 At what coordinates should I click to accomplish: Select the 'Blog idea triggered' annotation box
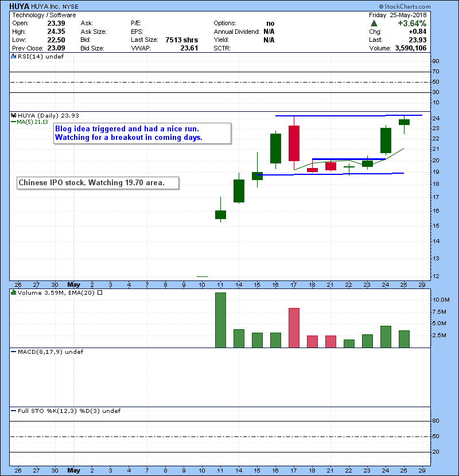[x=142, y=133]
